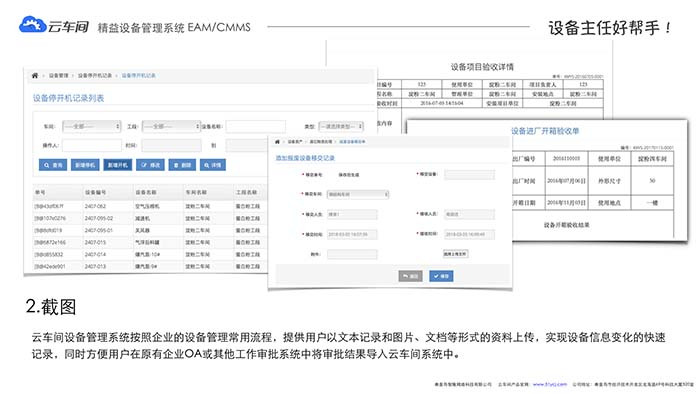Click the 新增停机 button
The width and height of the screenshot is (700, 394).
click(85, 165)
